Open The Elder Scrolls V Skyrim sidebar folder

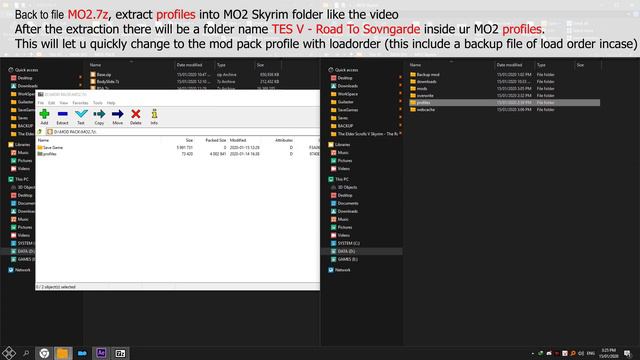pyautogui.click(x=364, y=134)
